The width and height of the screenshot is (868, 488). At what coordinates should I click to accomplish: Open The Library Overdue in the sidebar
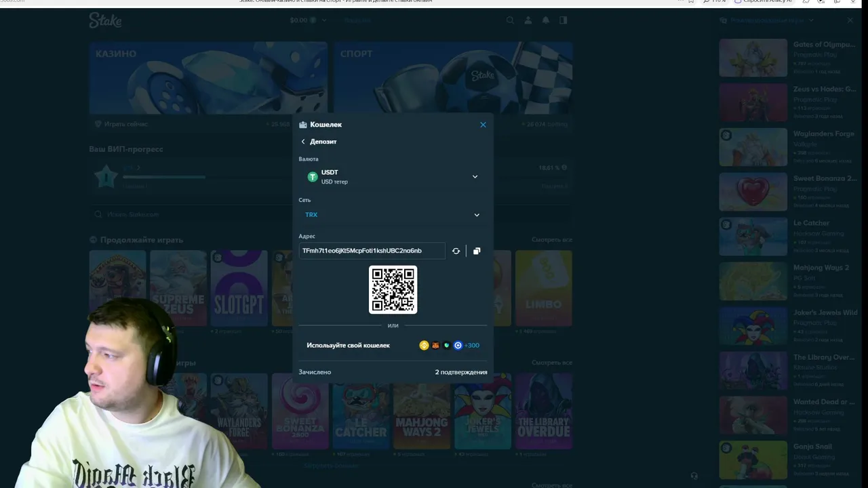[788, 371]
